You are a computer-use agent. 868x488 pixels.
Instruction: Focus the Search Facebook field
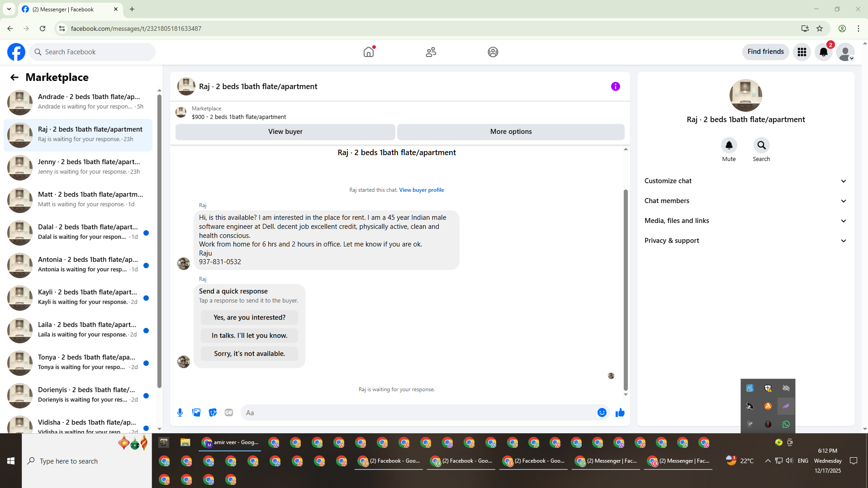92,52
